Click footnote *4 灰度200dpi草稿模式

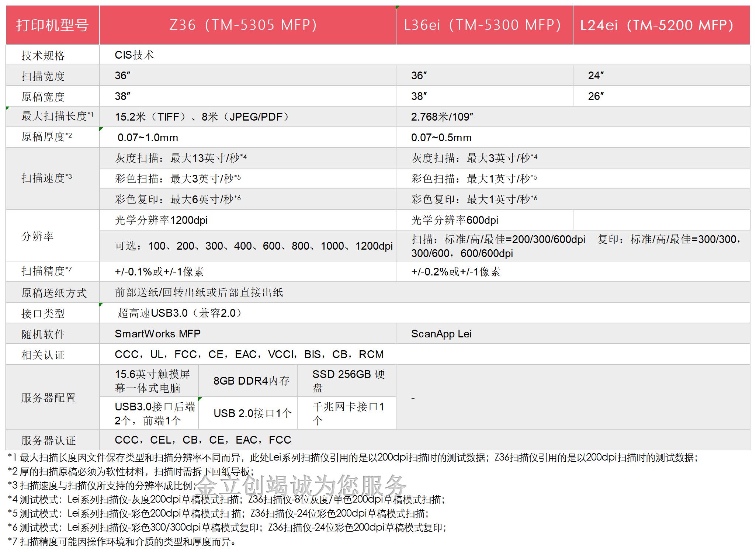pos(227,500)
